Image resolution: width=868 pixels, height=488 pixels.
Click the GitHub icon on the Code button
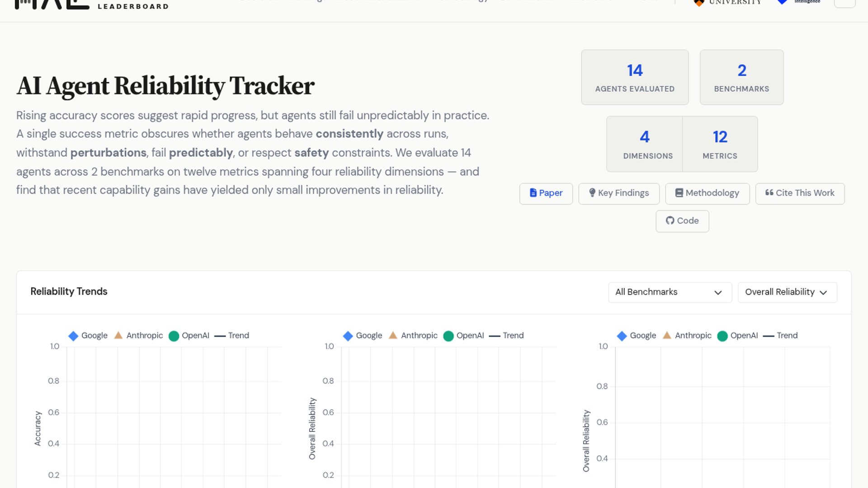point(670,221)
